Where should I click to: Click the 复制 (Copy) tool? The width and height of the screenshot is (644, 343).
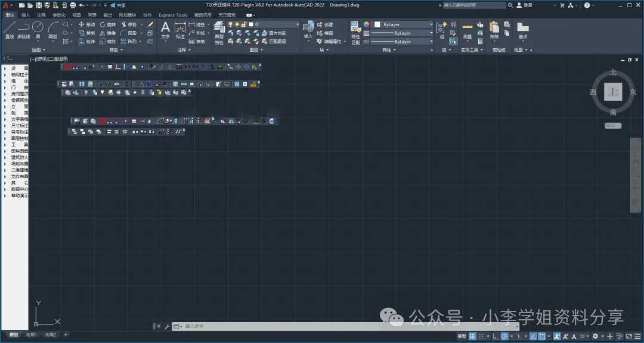[86, 33]
